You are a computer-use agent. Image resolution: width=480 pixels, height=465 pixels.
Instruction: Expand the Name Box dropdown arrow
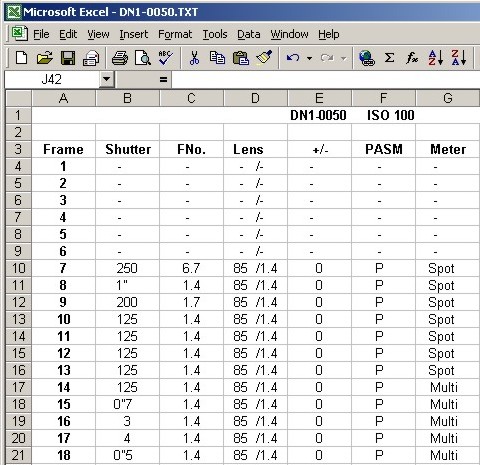click(107, 79)
